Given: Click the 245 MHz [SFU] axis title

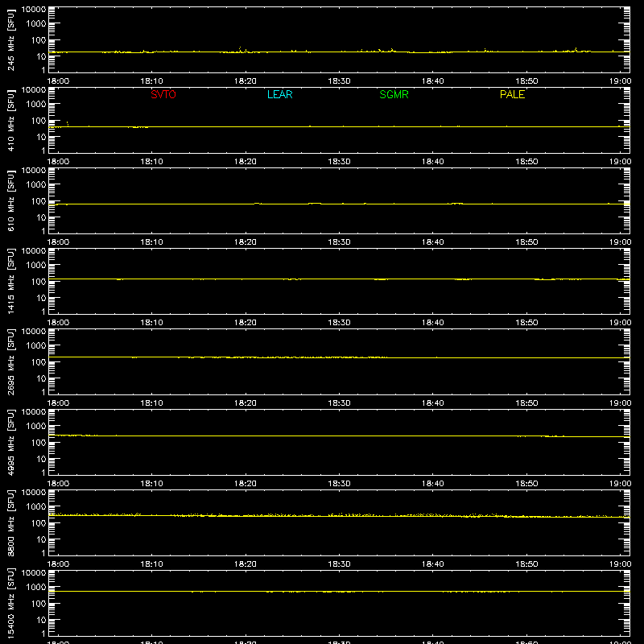Looking at the screenshot, I should [10, 39].
